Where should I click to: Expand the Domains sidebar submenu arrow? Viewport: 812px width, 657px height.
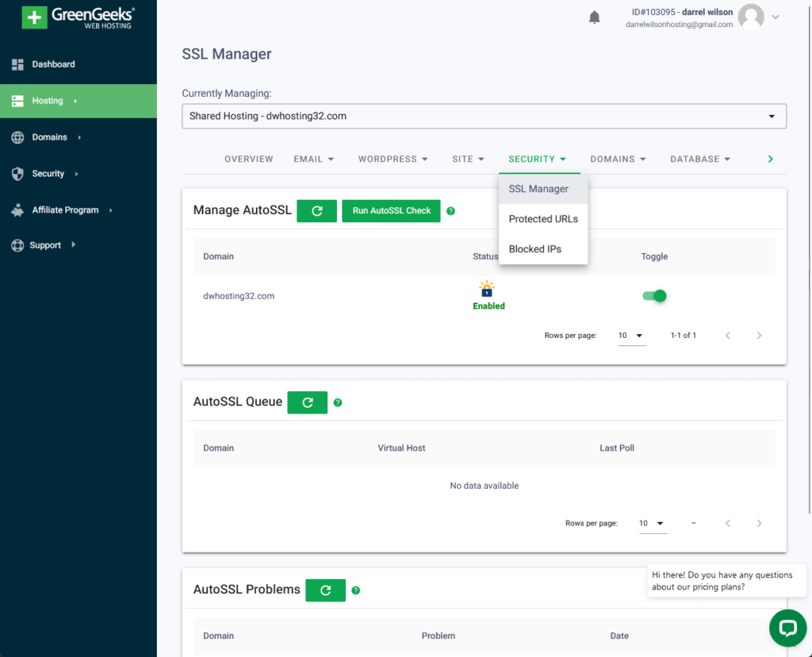point(79,137)
